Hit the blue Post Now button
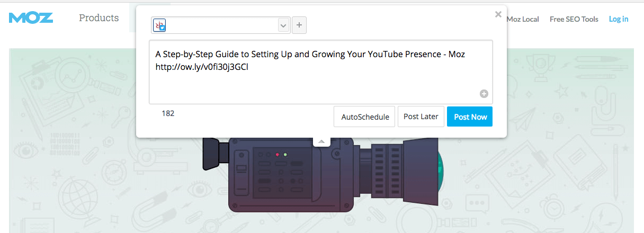The image size is (644, 233). pyautogui.click(x=470, y=116)
